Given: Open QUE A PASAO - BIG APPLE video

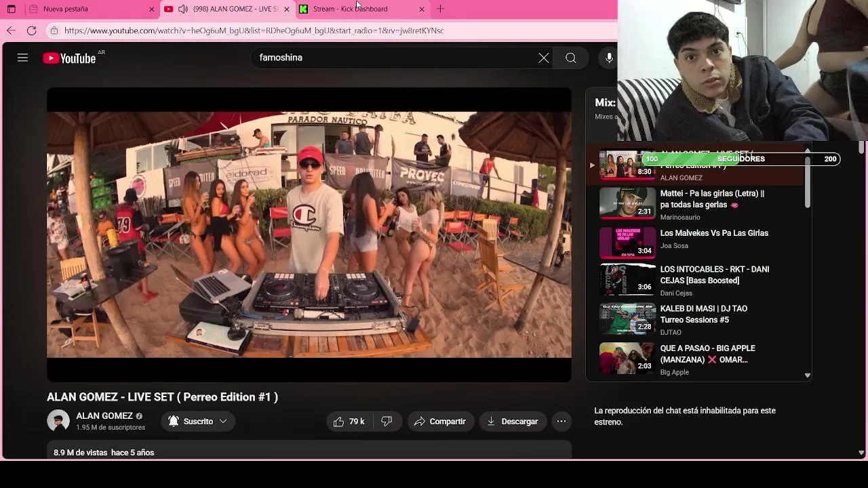Looking at the screenshot, I should pyautogui.click(x=708, y=354).
